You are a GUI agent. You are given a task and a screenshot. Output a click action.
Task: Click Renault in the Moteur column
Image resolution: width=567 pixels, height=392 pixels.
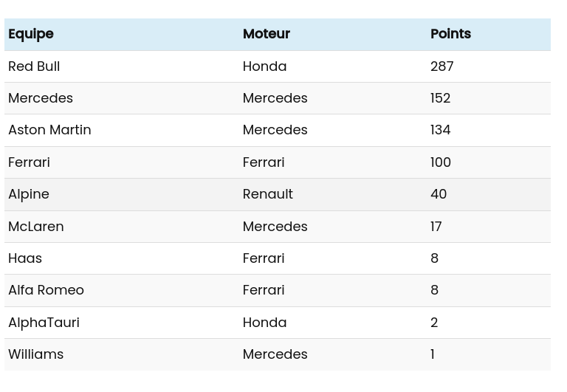pyautogui.click(x=267, y=194)
